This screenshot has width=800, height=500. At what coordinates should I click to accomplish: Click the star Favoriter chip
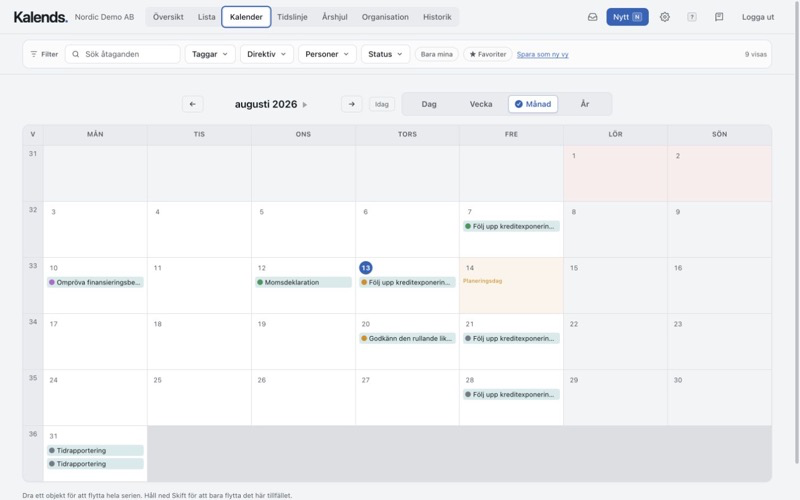point(488,54)
